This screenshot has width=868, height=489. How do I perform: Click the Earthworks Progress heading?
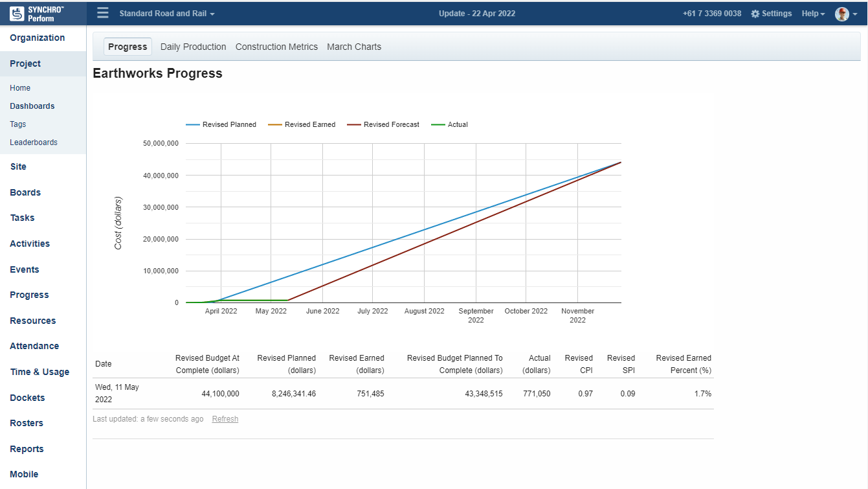coord(157,73)
